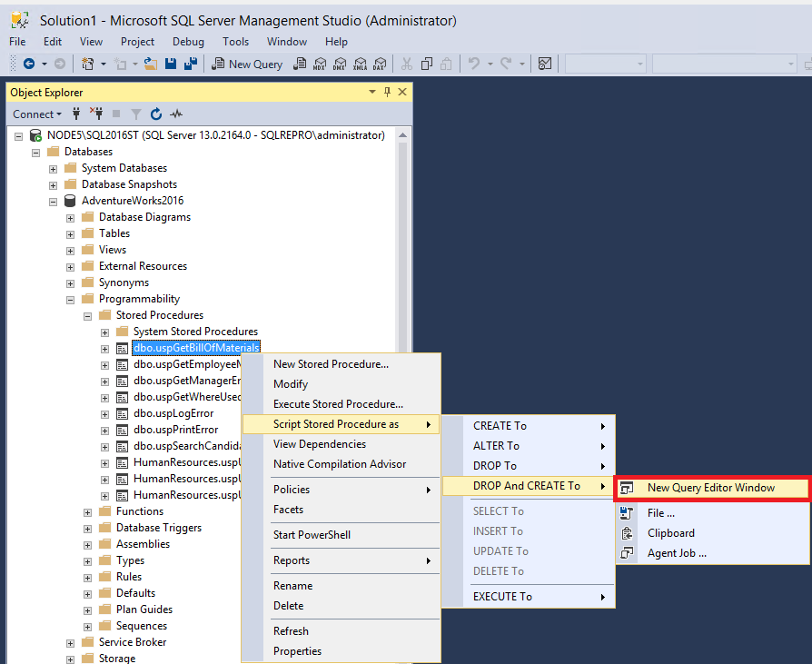Viewport: 812px width, 664px height.
Task: Select the dbo.uspPrintError tree item
Action: pyautogui.click(x=175, y=430)
